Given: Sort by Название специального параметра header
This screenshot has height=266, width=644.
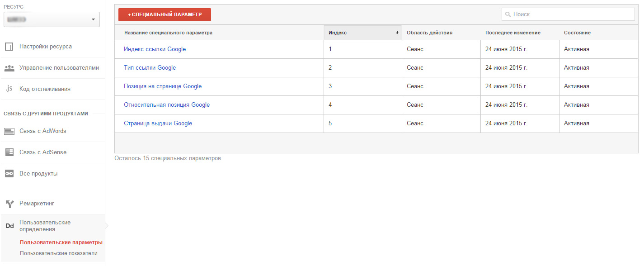Looking at the screenshot, I should tap(168, 33).
